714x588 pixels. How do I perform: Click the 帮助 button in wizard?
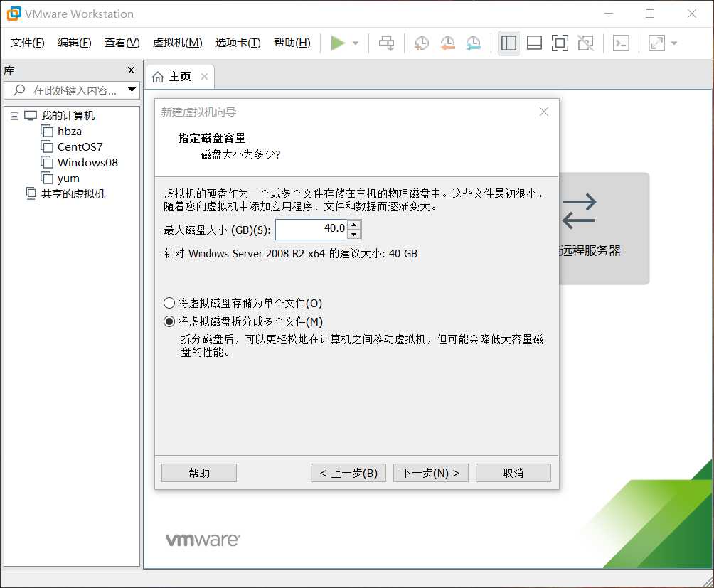point(199,473)
